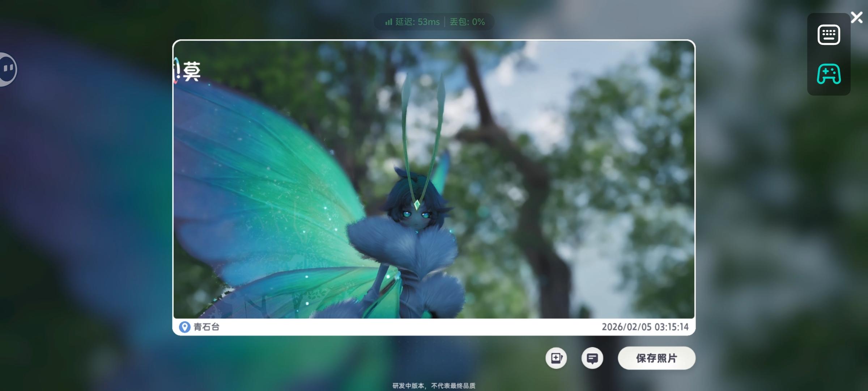Image resolution: width=868 pixels, height=391 pixels.
Task: Click the character's face in the photo
Action: tap(416, 217)
